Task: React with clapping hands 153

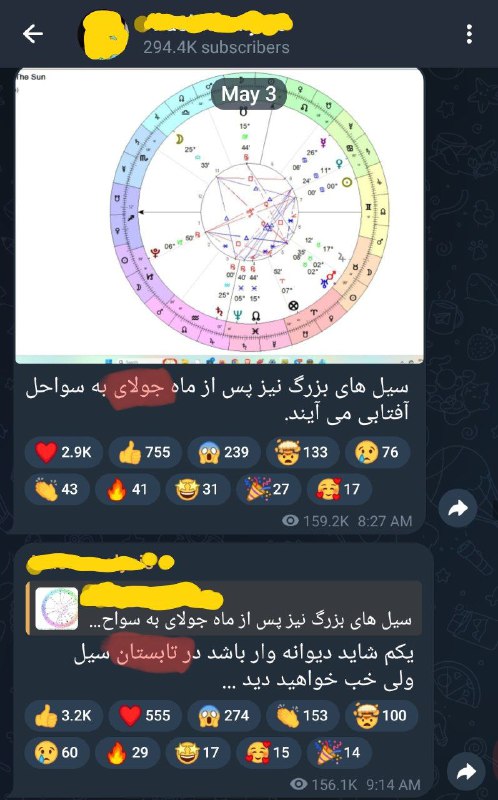Action: (303, 715)
